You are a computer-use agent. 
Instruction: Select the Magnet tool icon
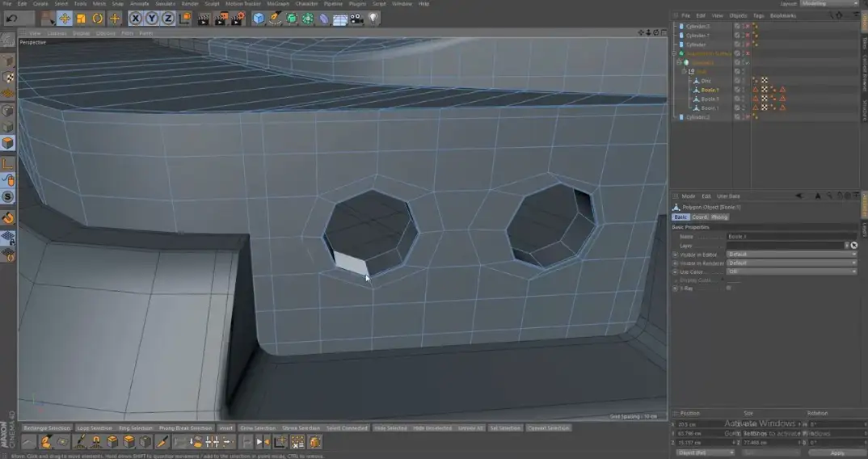click(95, 442)
